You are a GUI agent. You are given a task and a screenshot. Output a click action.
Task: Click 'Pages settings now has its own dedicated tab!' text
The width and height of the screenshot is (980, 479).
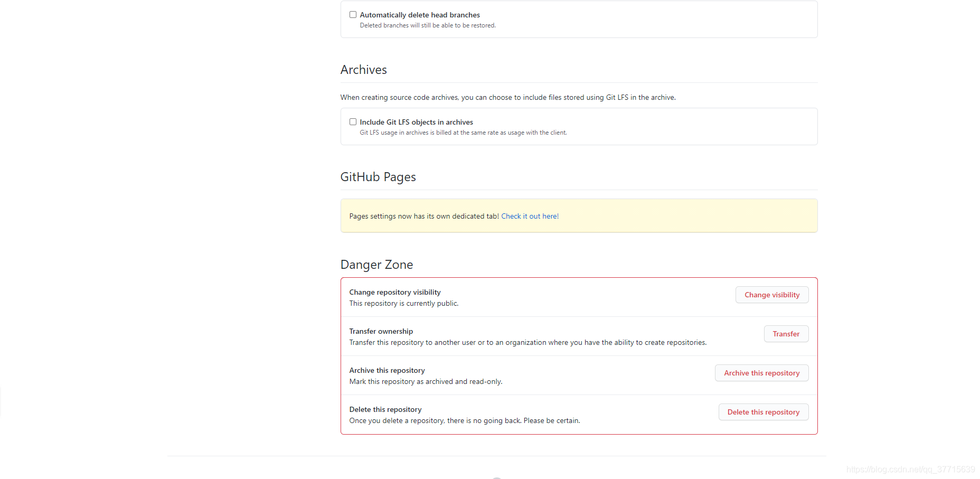click(x=424, y=216)
